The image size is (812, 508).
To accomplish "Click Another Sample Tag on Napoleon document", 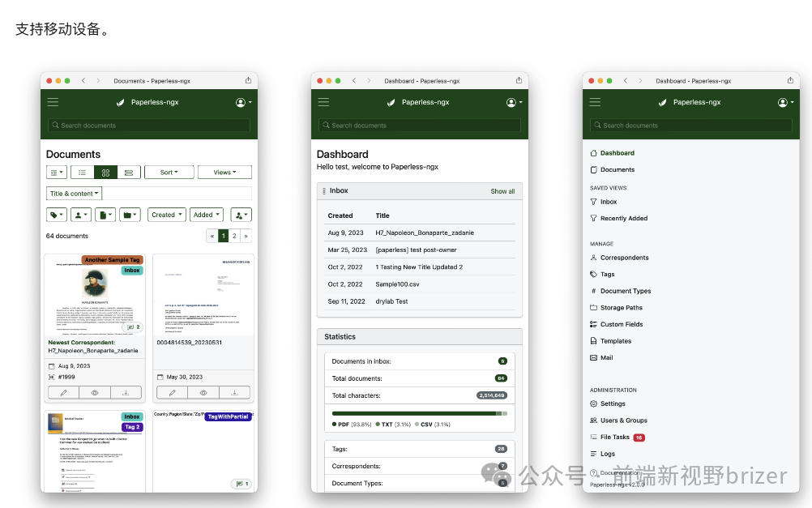I will (113, 260).
